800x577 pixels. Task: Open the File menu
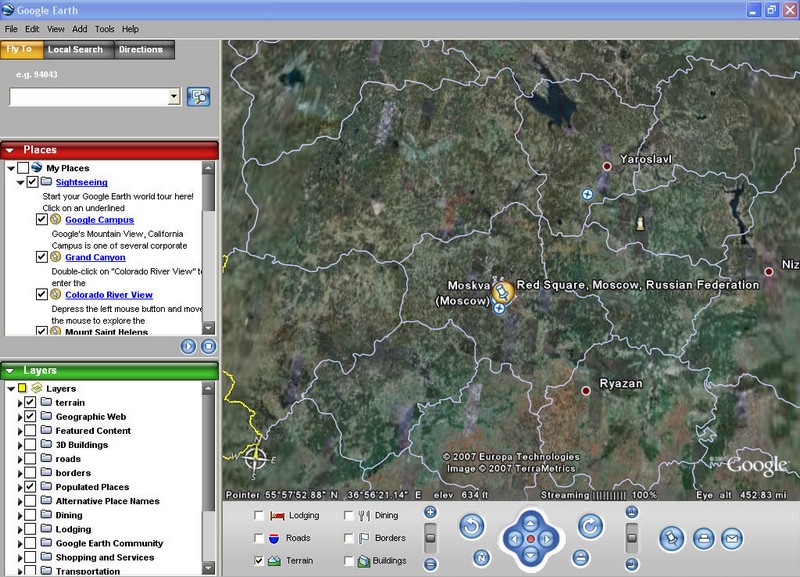pos(11,29)
